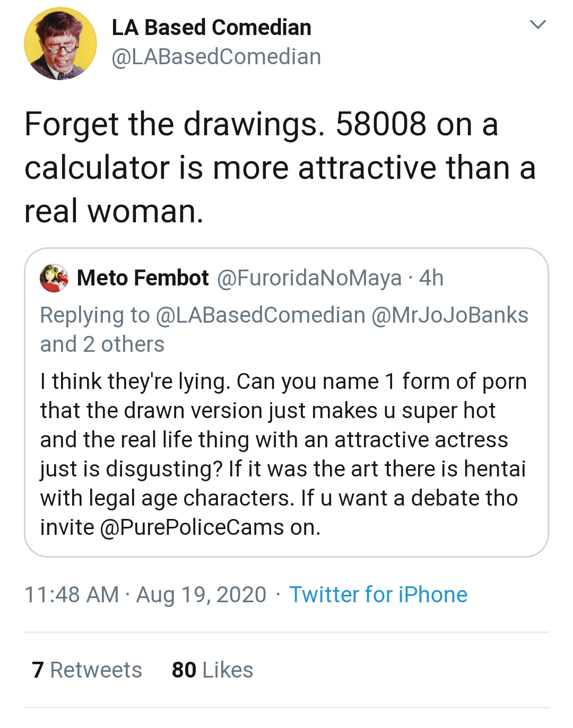Select the main tweet text about 58008
Screen dimensions: 573x728
pos(280,168)
